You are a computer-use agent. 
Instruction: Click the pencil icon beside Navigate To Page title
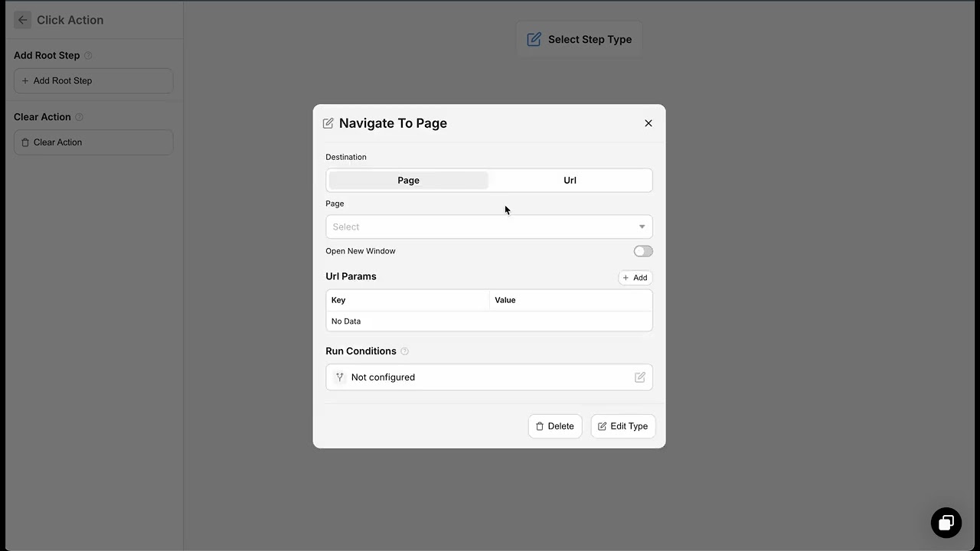[328, 123]
